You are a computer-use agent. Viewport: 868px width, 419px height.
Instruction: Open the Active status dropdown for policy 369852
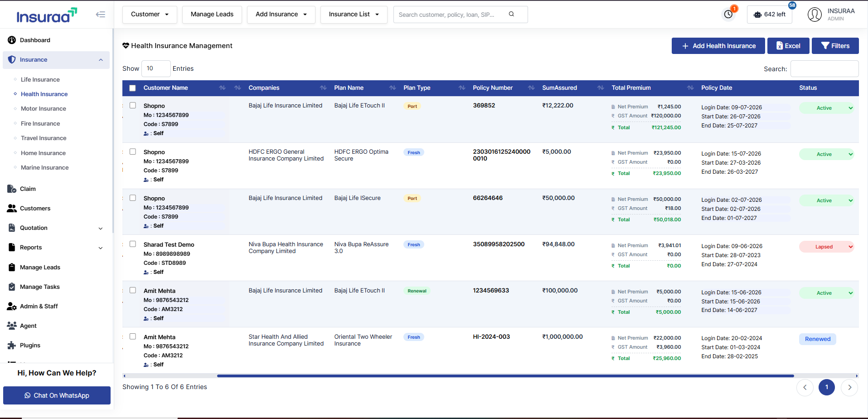[x=827, y=108]
